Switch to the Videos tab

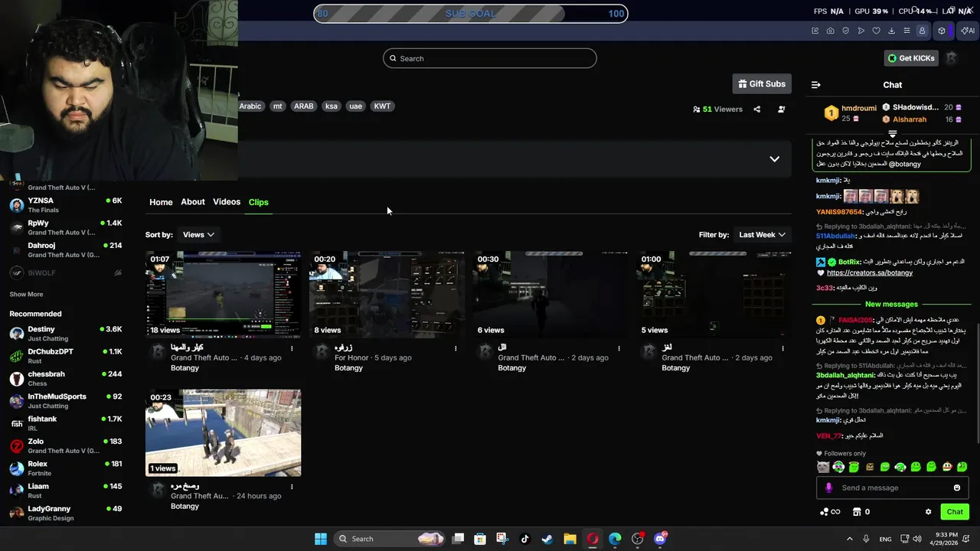click(x=227, y=202)
